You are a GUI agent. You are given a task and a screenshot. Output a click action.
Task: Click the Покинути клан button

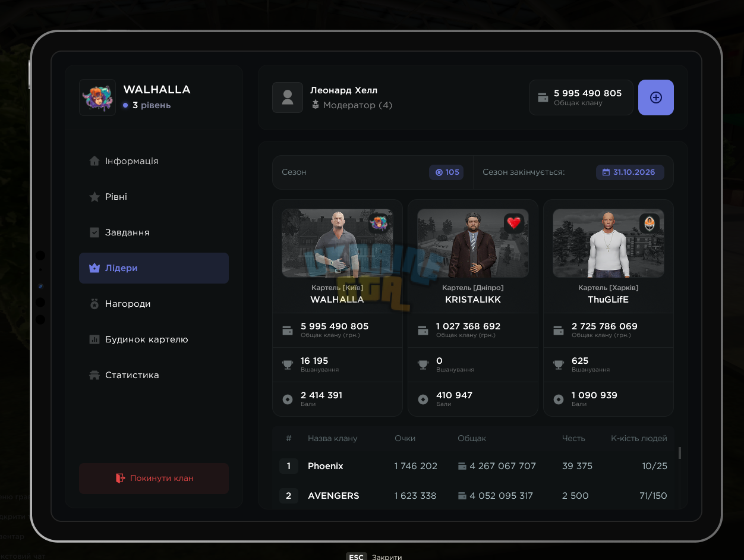[x=154, y=478]
